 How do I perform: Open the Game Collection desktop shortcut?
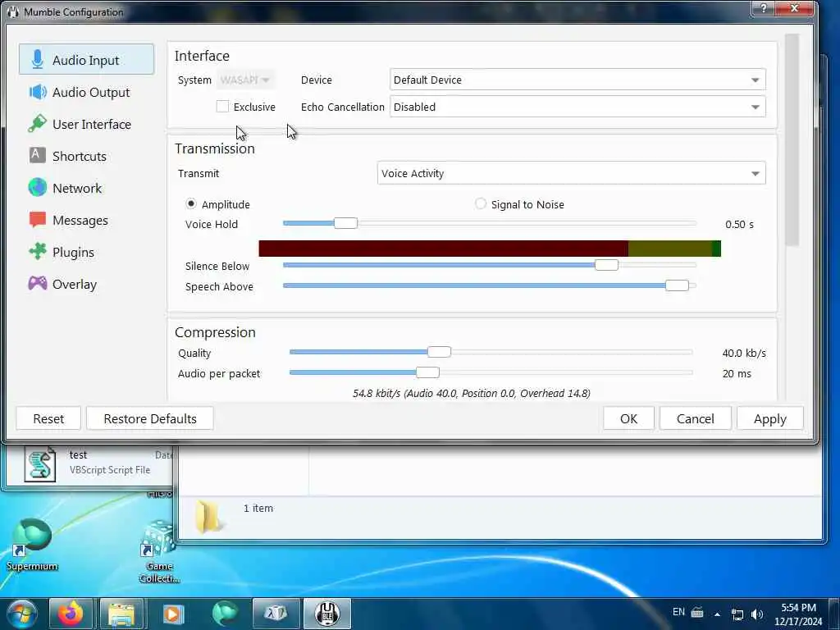coord(158,552)
